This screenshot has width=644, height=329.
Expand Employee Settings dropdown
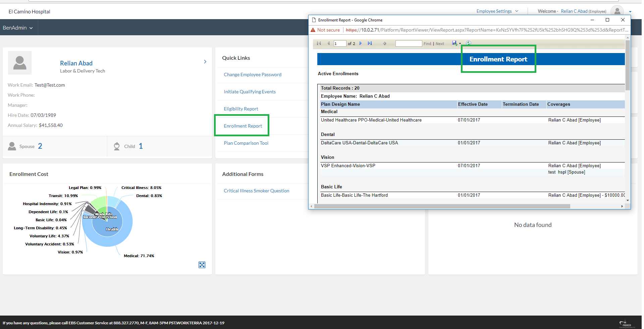[497, 11]
